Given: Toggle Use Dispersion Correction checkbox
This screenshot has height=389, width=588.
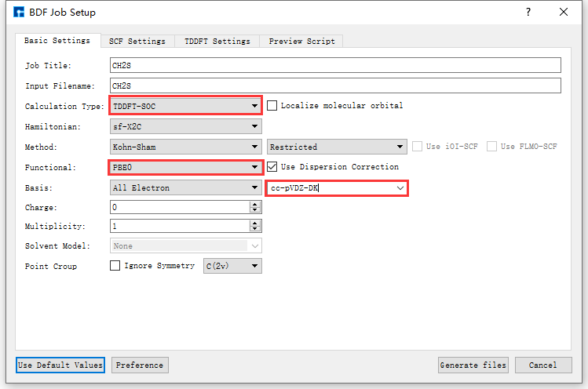Looking at the screenshot, I should pos(272,167).
